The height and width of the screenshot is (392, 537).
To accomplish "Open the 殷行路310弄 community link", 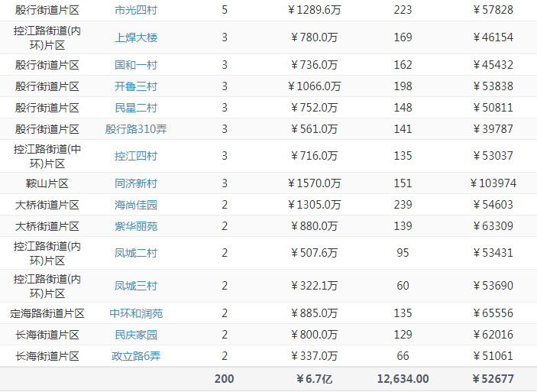I will [x=136, y=129].
